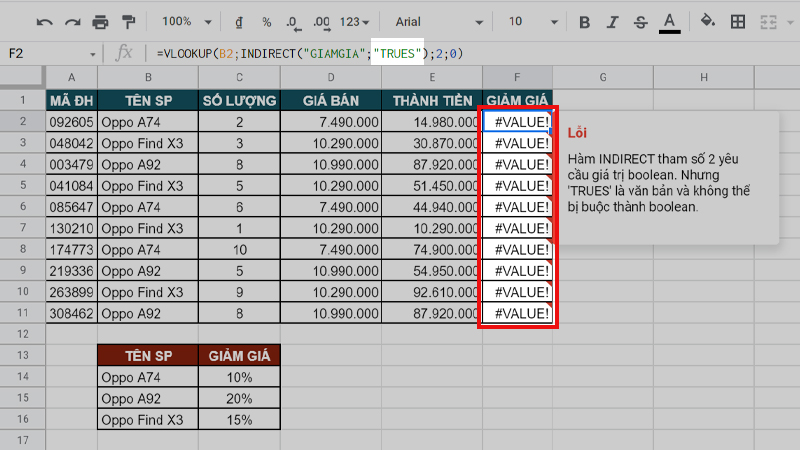Click the Lỗi error tooltip title
This screenshot has width=800, height=450.
577,133
